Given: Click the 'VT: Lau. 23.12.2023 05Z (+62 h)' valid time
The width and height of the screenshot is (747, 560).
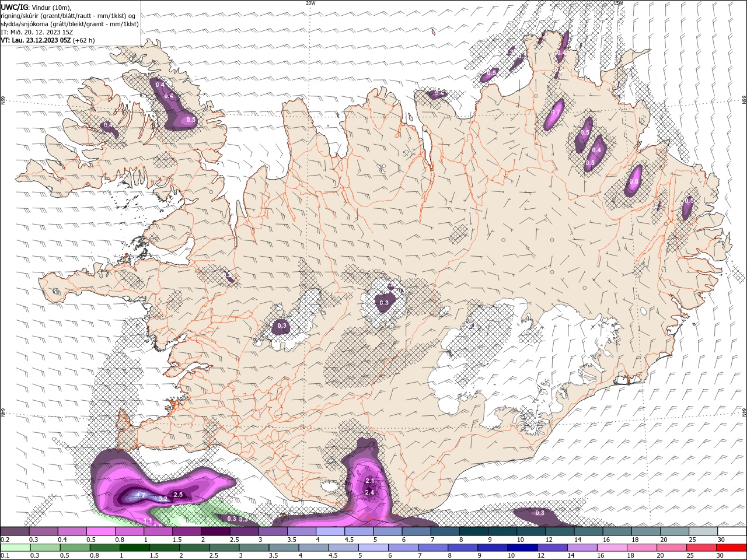Looking at the screenshot, I should pos(48,40).
